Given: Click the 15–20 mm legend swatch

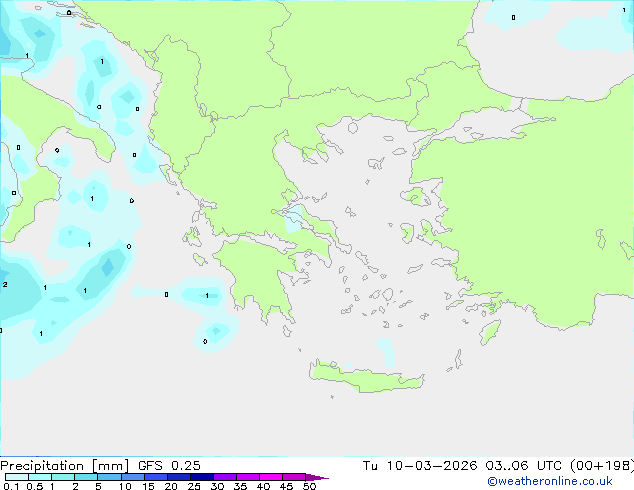Looking at the screenshot, I should click(x=155, y=477).
